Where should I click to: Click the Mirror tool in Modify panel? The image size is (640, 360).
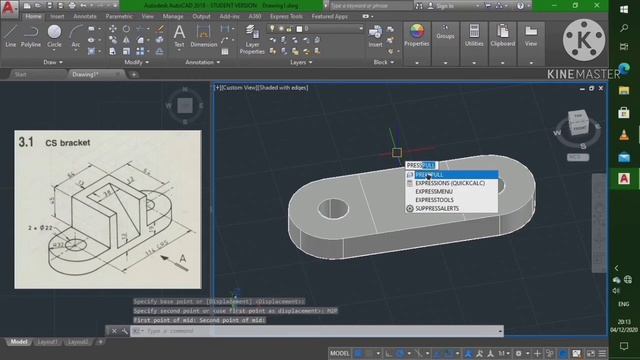point(126,40)
